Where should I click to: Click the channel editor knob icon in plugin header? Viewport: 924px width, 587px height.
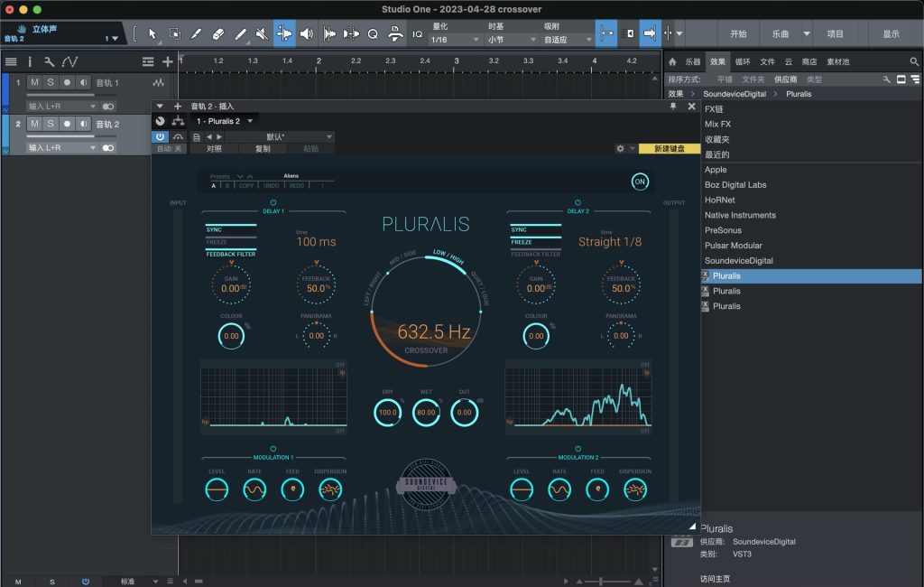(161, 121)
